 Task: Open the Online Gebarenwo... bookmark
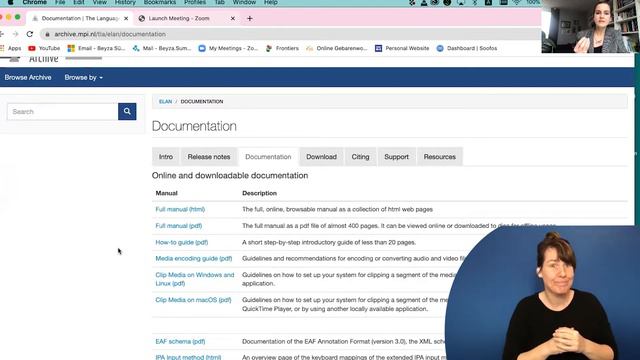[x=337, y=48]
